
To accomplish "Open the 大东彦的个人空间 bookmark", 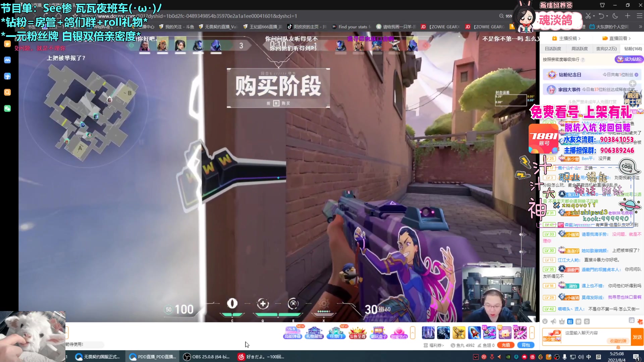I will coord(608,27).
